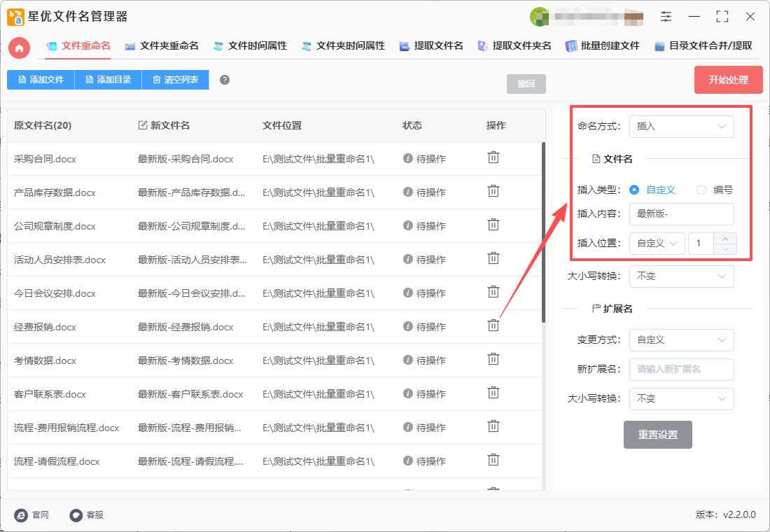Open the 变更方式 dropdown
This screenshot has width=770, height=532.
pos(682,340)
